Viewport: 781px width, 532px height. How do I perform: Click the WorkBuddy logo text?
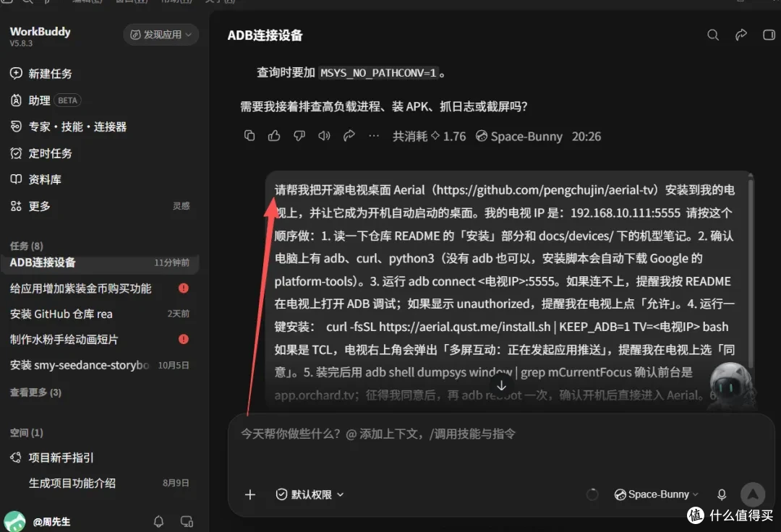pos(40,32)
